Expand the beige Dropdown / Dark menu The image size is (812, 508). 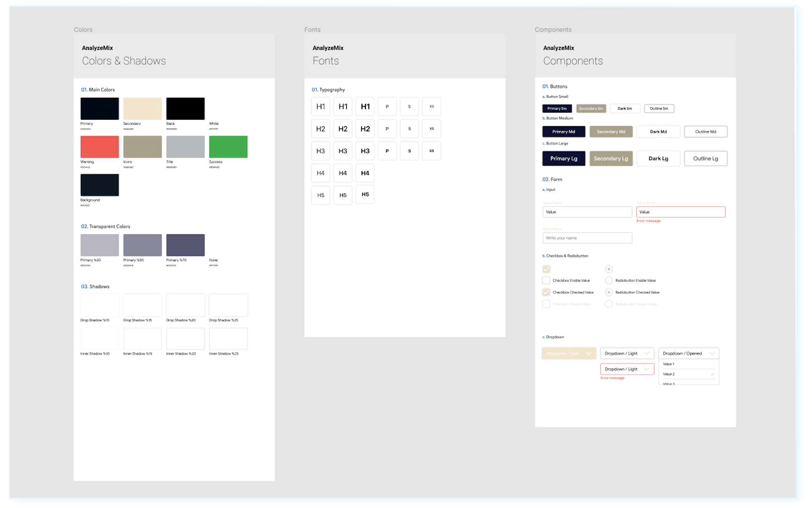[568, 353]
